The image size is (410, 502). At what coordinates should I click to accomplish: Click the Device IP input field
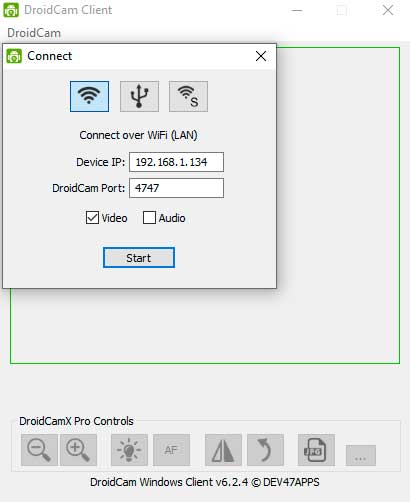176,162
